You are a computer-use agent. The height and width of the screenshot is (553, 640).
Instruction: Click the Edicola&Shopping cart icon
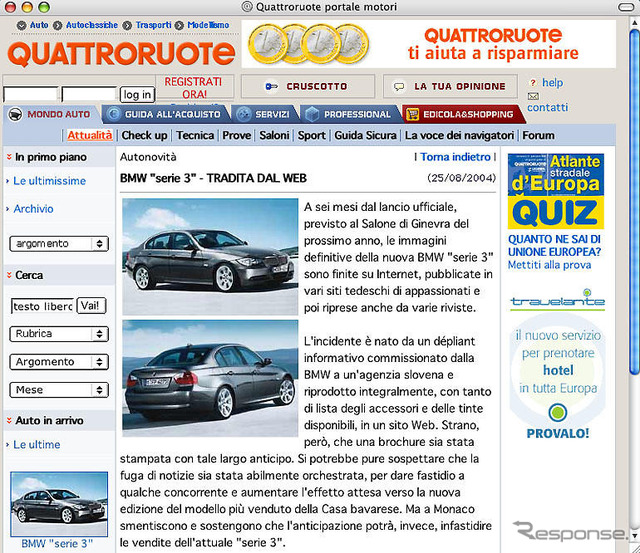tap(413, 114)
